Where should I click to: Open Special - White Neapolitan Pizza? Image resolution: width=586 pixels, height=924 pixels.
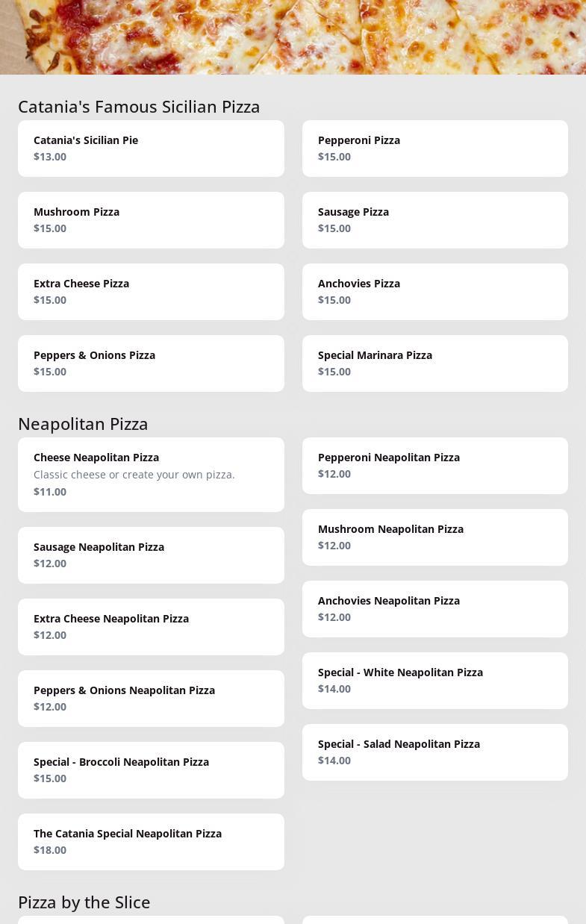point(434,681)
